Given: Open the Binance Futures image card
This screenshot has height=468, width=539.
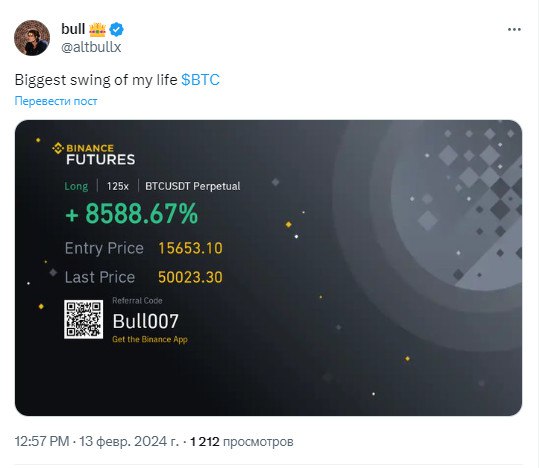Looking at the screenshot, I should pos(268,268).
